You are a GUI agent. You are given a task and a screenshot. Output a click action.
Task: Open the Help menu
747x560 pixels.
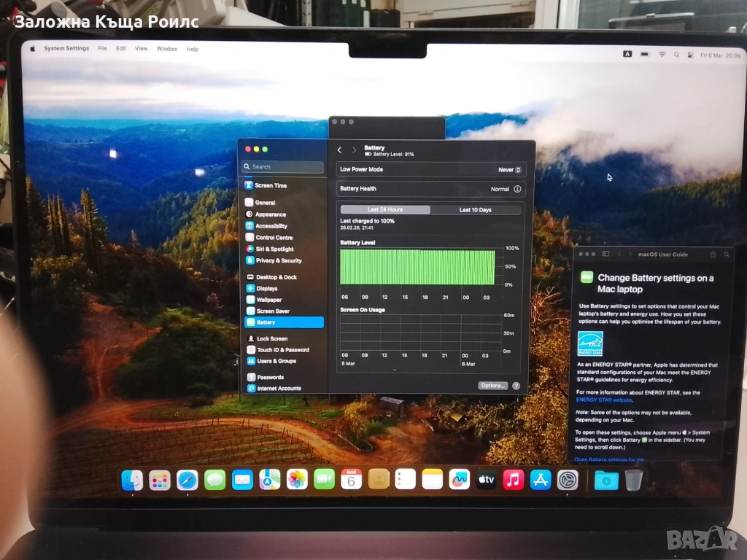(x=193, y=49)
